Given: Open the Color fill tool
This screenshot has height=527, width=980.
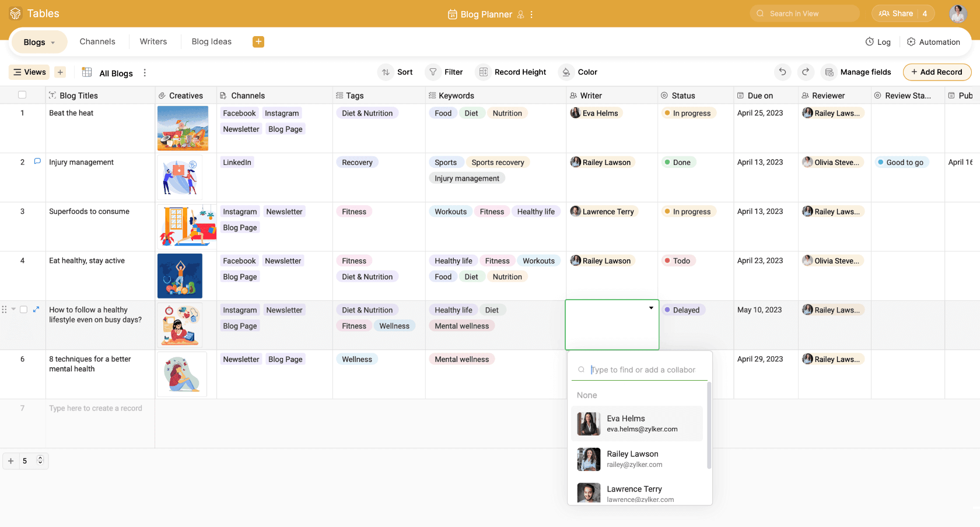Looking at the screenshot, I should [579, 72].
